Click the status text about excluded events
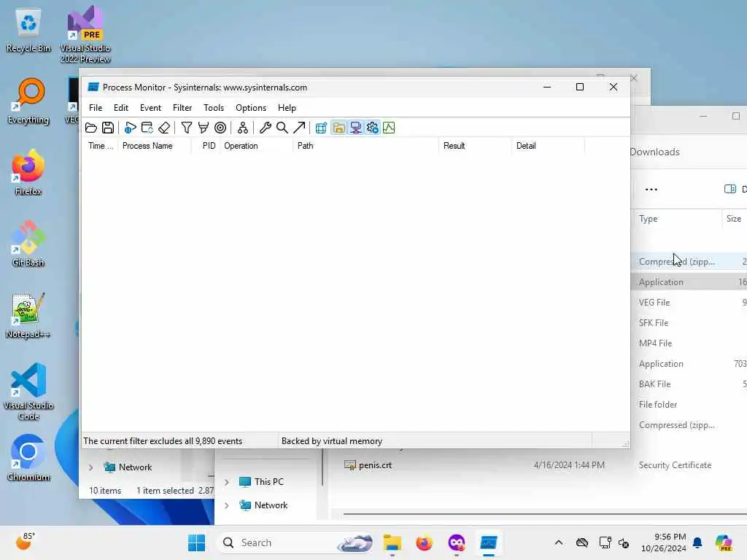The height and width of the screenshot is (560, 747). point(163,441)
